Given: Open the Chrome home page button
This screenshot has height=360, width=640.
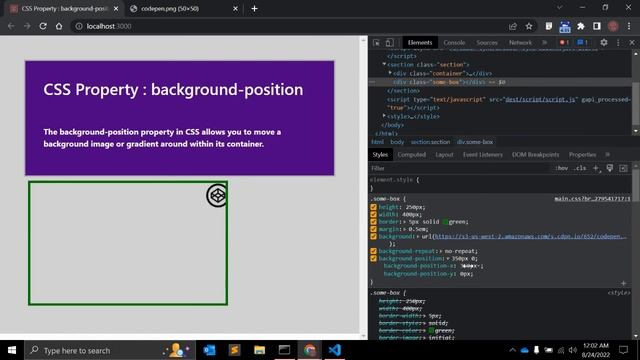Looking at the screenshot, I should pos(59,26).
